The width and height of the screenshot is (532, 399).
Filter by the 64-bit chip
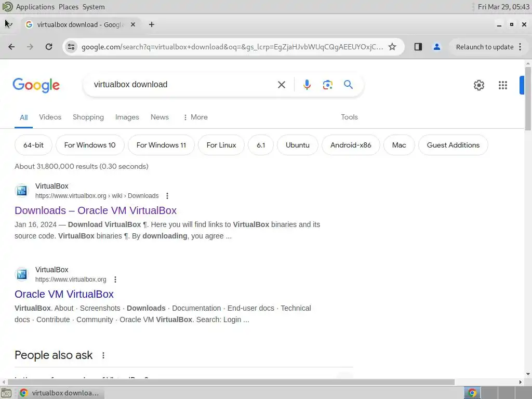34,145
